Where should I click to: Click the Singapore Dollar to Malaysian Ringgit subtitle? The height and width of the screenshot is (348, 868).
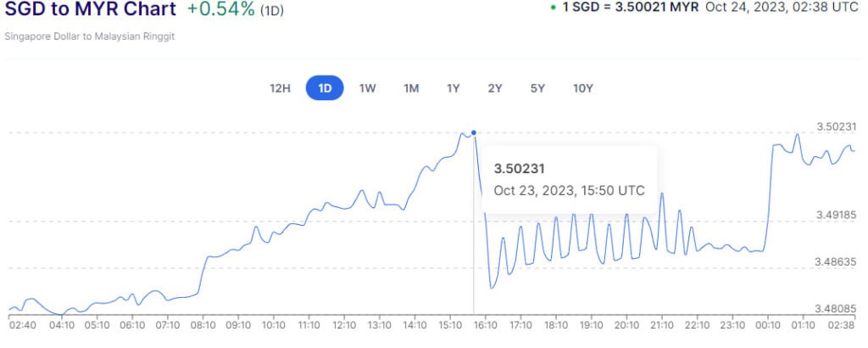click(x=89, y=37)
